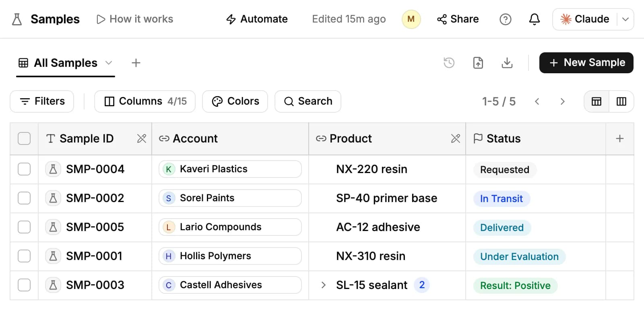Click the Account column header
644x322 pixels.
(x=230, y=138)
